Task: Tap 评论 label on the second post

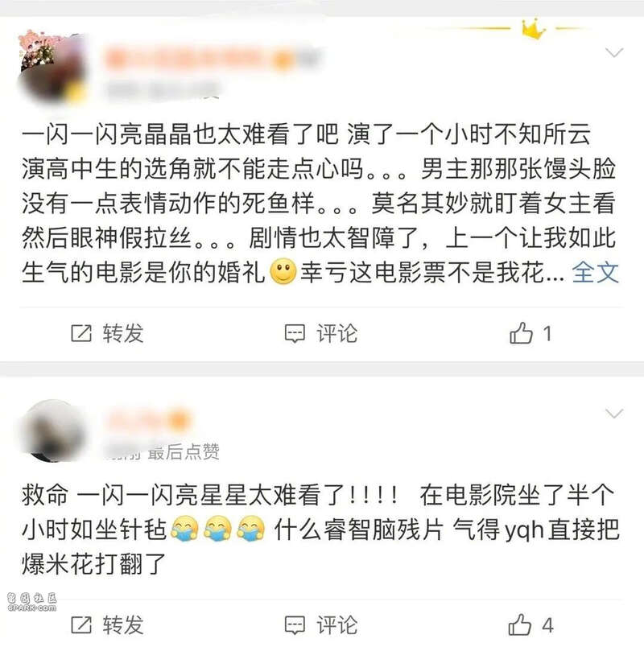Action: pos(336,625)
